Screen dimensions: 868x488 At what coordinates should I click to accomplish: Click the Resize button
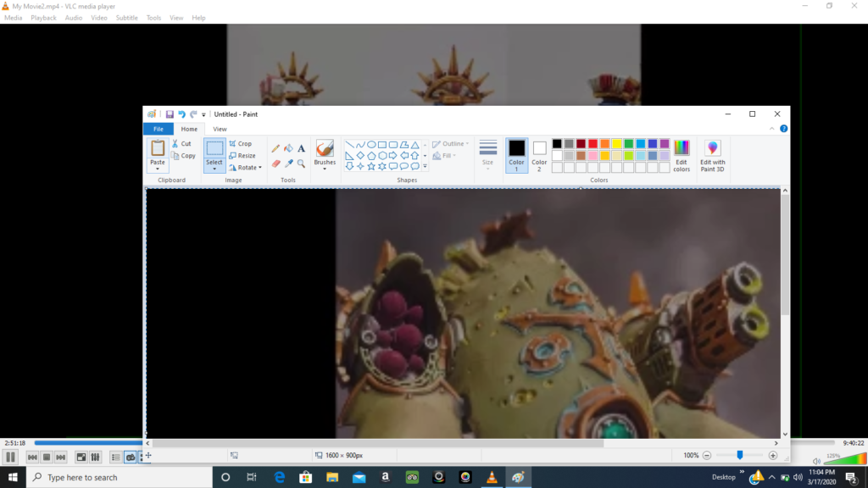point(242,156)
